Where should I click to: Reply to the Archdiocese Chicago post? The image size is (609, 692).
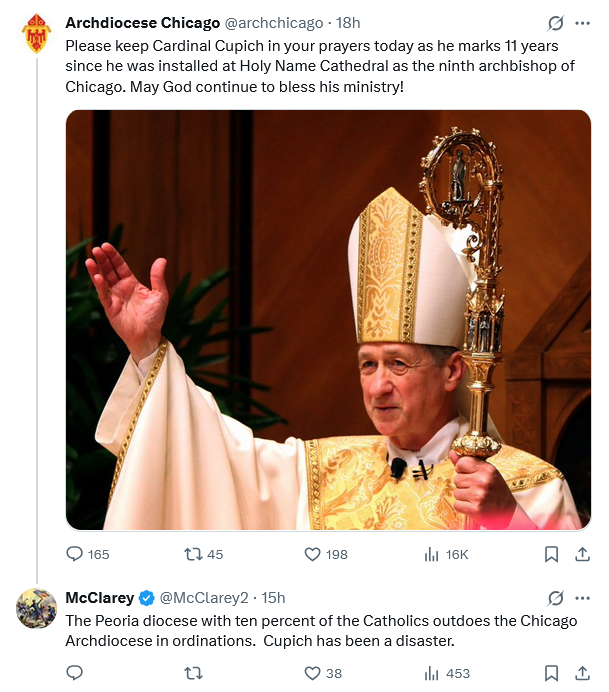click(75, 554)
